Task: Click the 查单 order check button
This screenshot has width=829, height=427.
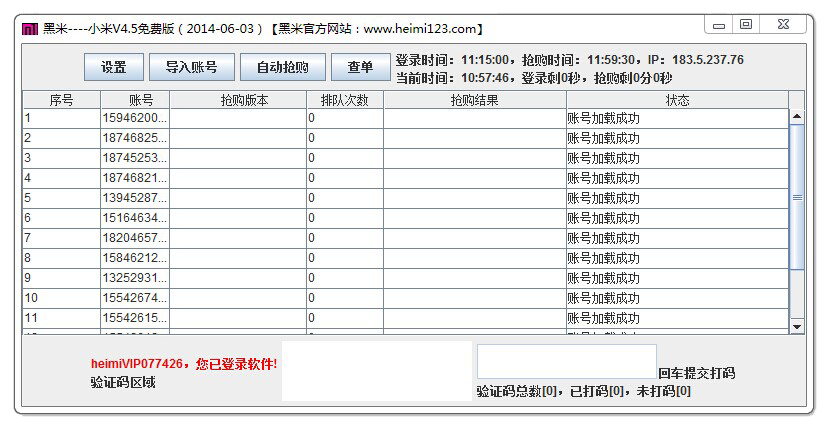Action: (360, 67)
